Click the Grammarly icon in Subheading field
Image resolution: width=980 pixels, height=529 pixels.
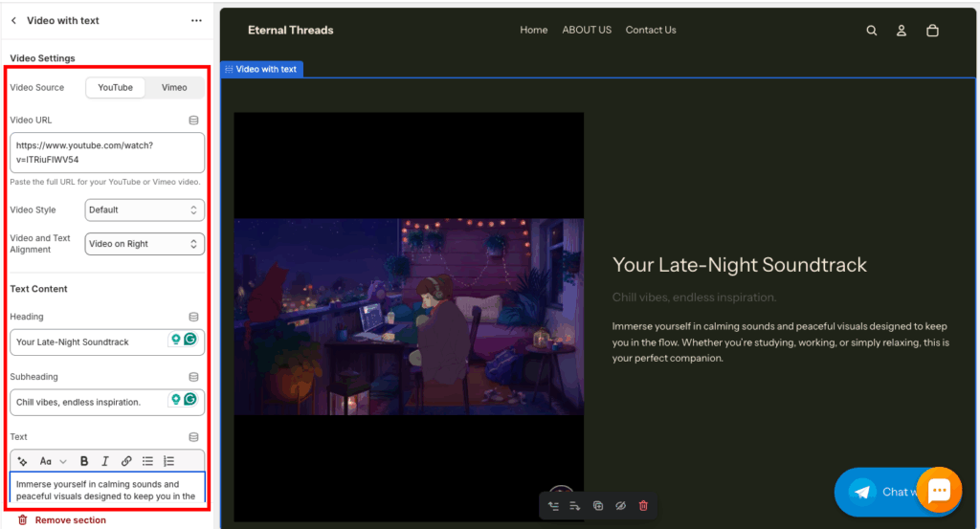pos(190,399)
